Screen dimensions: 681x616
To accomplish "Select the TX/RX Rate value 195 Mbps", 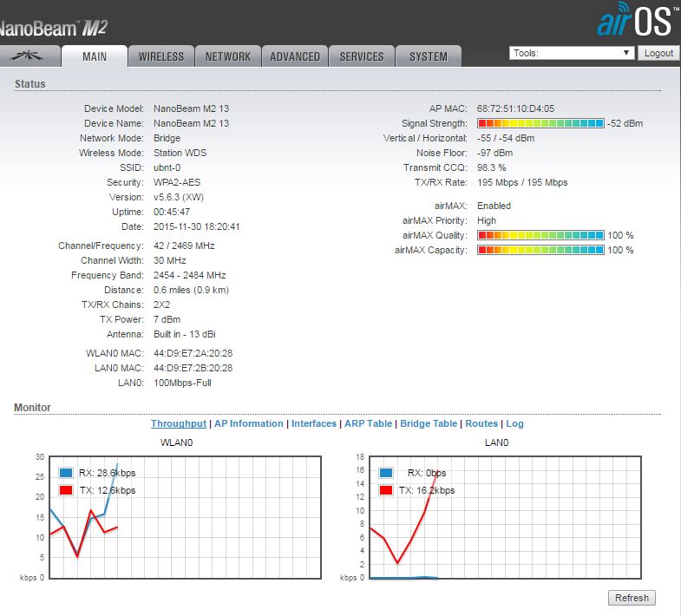I will click(x=522, y=182).
